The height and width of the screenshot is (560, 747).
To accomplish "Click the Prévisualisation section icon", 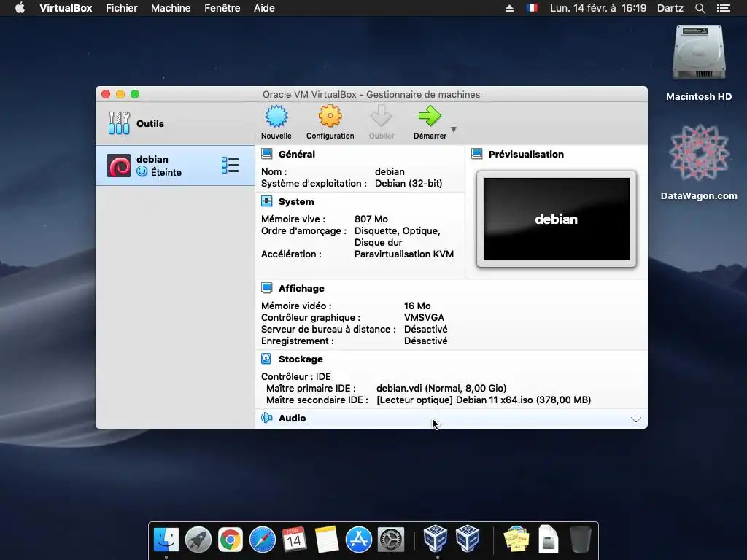I will [477, 153].
